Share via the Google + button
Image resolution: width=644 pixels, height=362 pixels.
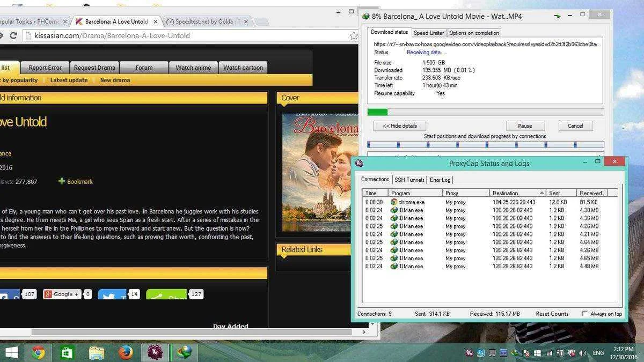click(62, 294)
